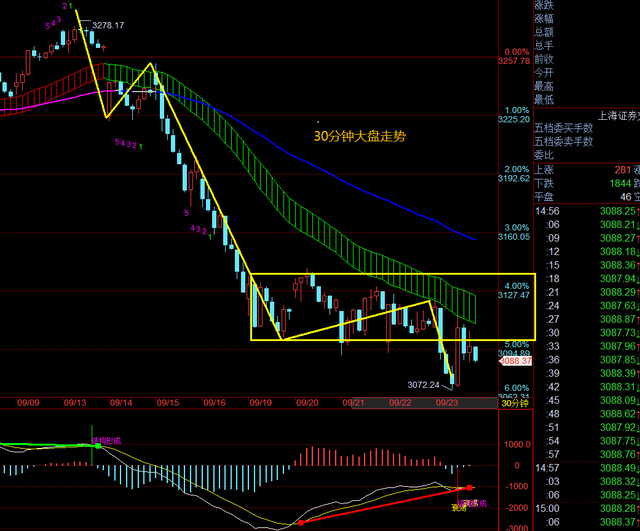Image resolution: width=640 pixels, height=531 pixels.
Task: Click the gray time-range scrollbar on the date axis
Action: pyautogui.click(x=424, y=403)
